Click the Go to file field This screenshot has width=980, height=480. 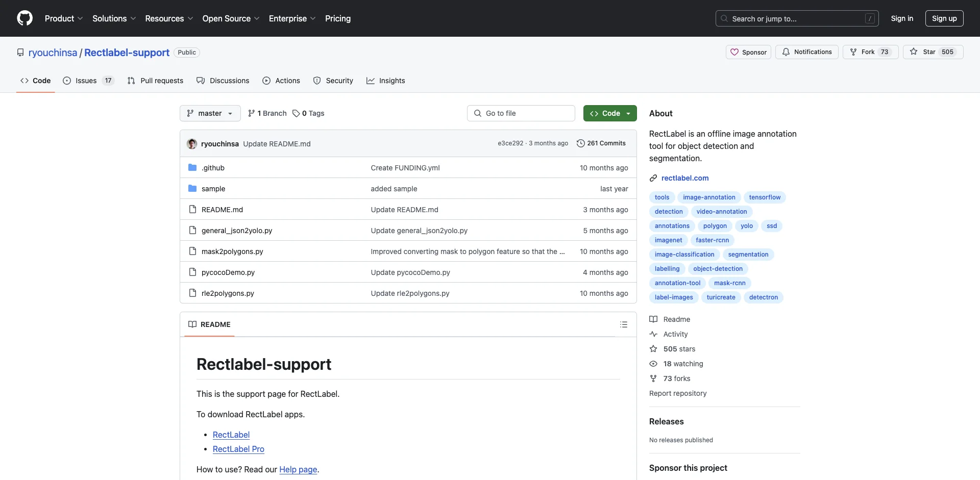(521, 113)
